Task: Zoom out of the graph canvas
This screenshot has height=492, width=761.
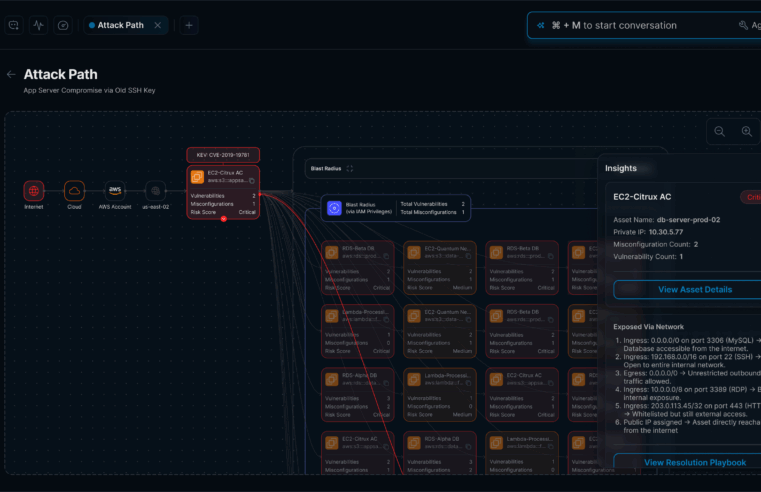Action: point(720,131)
